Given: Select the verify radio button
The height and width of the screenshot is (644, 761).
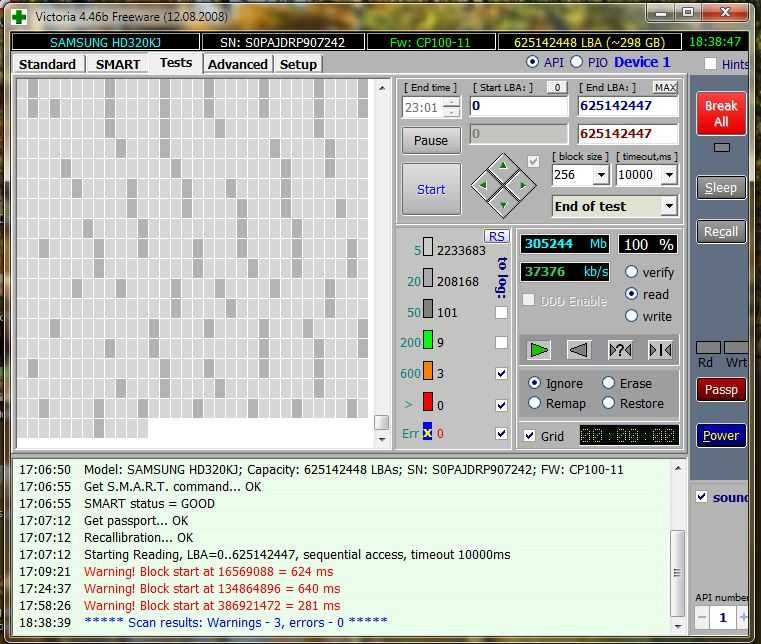Looking at the screenshot, I should [x=632, y=272].
